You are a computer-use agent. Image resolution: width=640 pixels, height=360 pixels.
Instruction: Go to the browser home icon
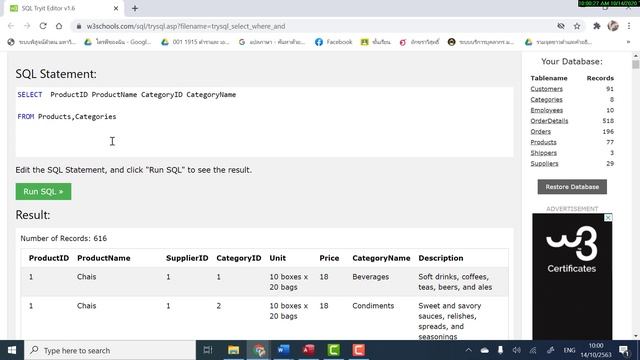pyautogui.click(x=59, y=26)
